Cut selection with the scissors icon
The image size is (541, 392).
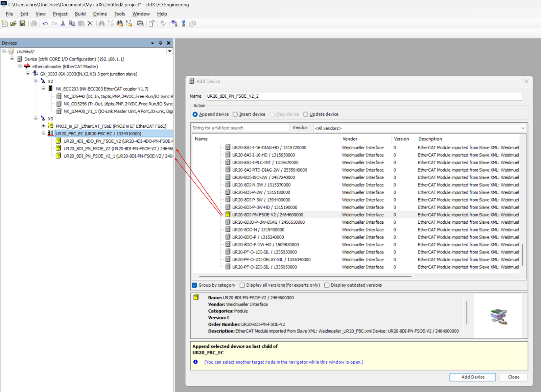(63, 23)
